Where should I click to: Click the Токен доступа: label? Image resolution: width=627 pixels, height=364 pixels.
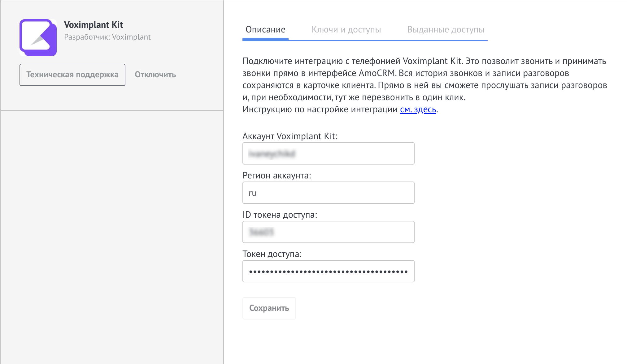coord(272,254)
